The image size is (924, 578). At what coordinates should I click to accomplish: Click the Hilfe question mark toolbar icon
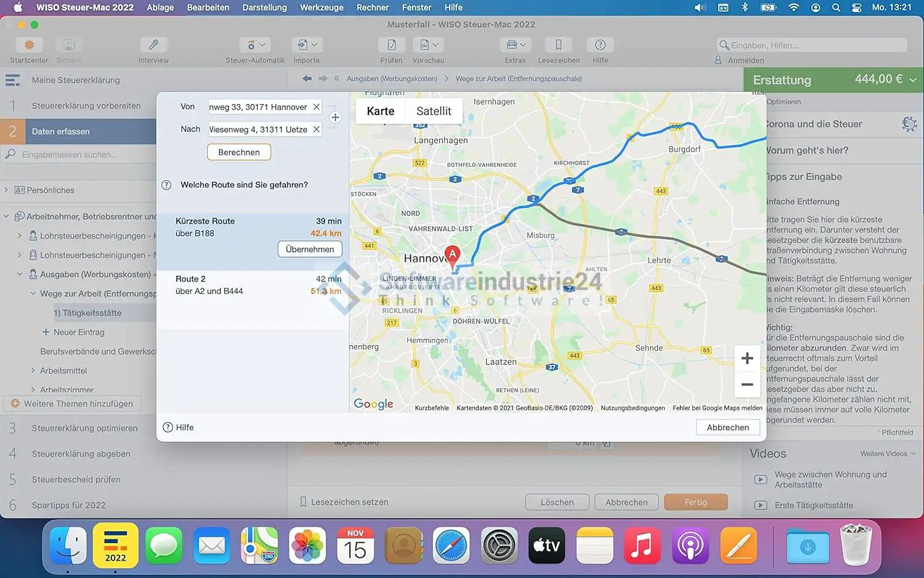point(600,46)
